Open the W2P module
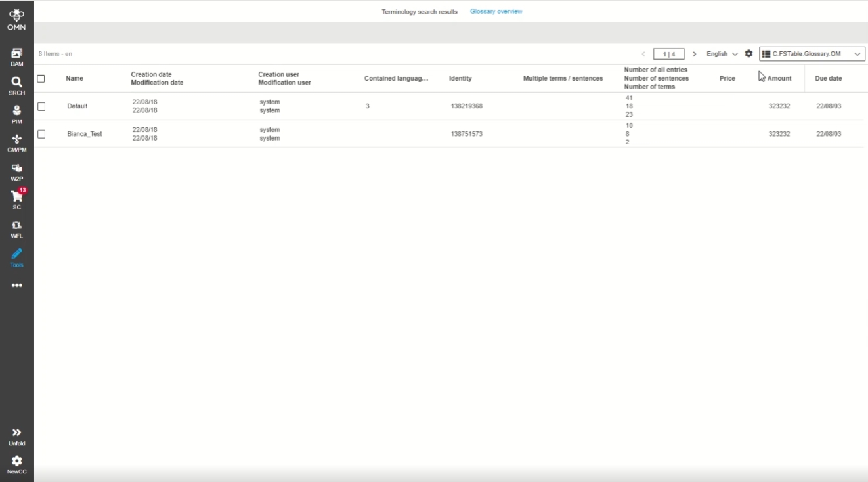The width and height of the screenshot is (868, 482). point(16,172)
